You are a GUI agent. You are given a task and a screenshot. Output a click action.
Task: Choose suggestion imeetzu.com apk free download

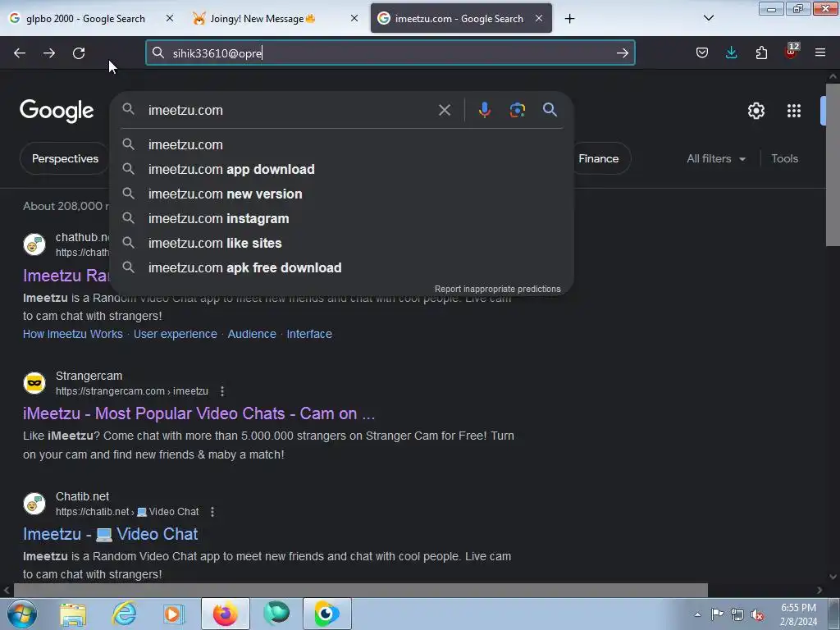(x=342, y=268)
